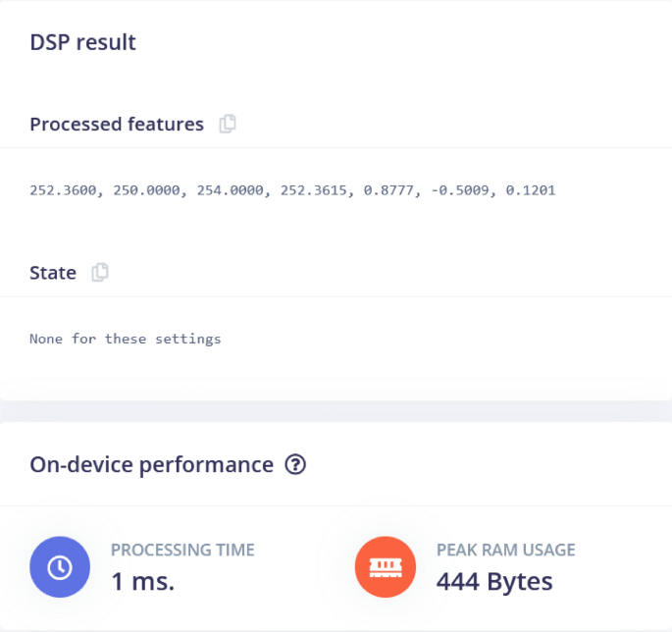672x632 pixels.
Task: Click the State section heading
Action: [53, 273]
